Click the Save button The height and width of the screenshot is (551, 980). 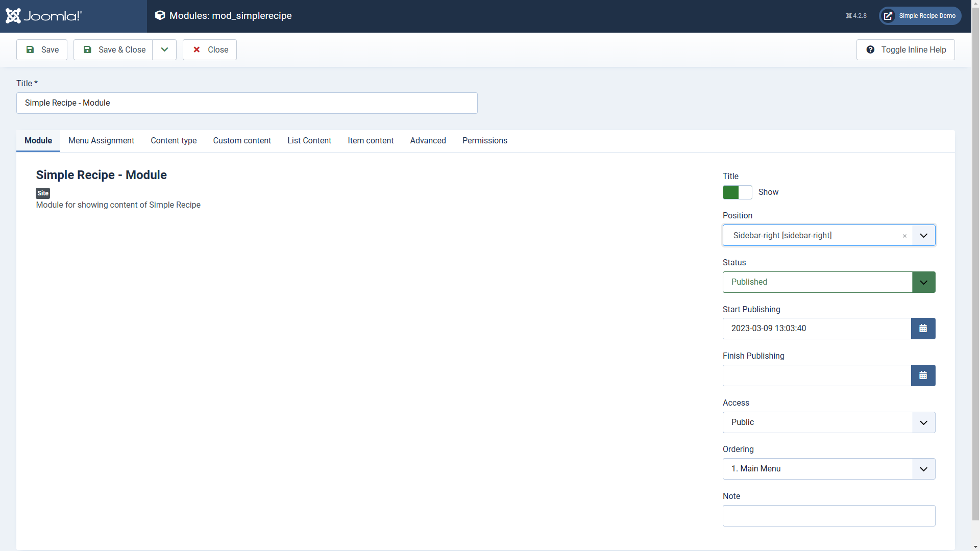42,49
